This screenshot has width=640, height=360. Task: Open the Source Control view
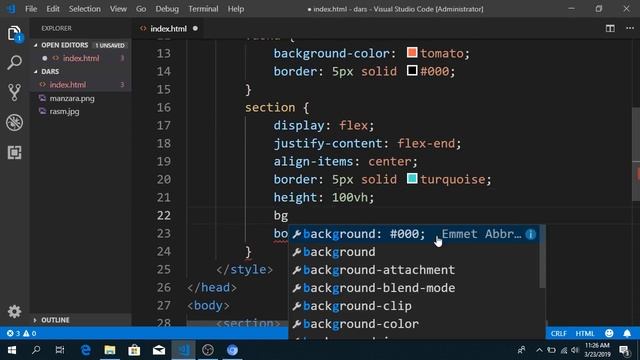tap(14, 92)
